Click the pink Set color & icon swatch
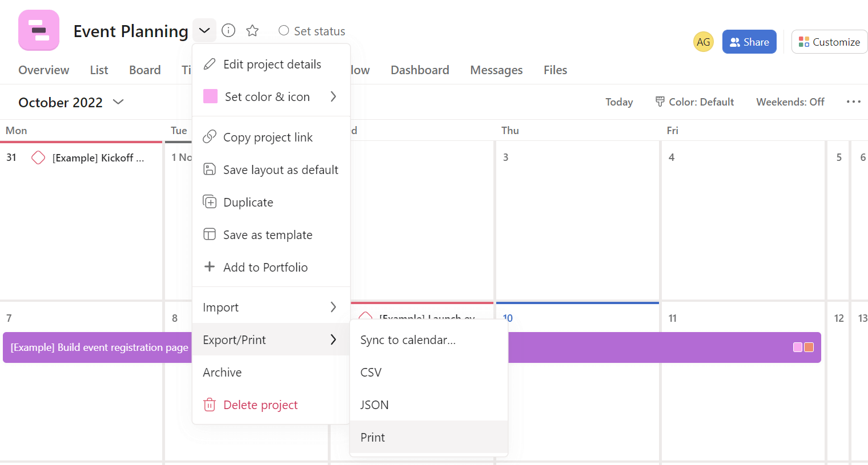Viewport: 868px width, 465px height. (x=210, y=96)
